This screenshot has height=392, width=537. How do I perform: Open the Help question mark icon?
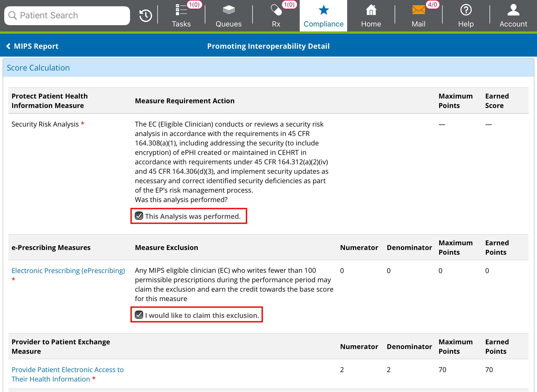point(466,10)
